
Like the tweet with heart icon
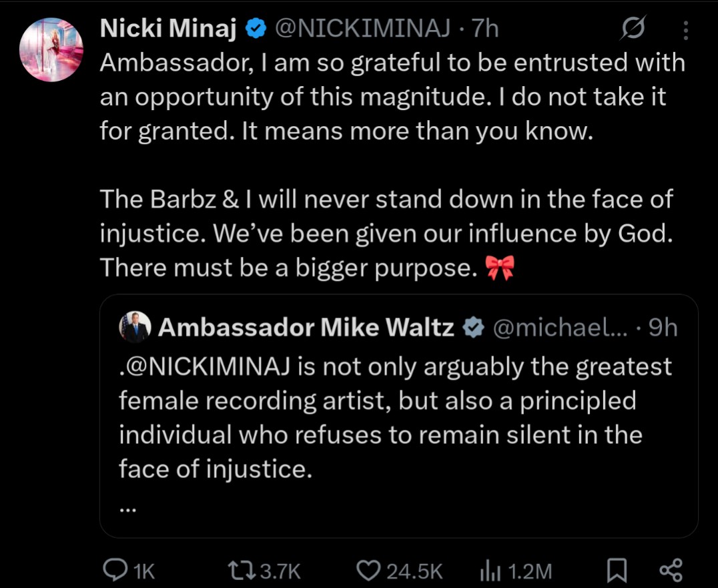click(x=368, y=571)
